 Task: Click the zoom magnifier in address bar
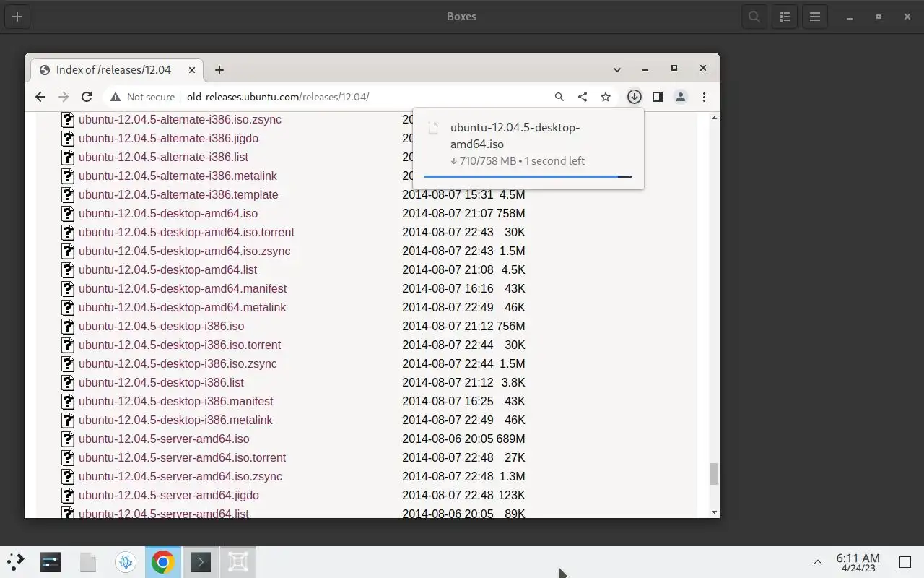[x=559, y=97]
